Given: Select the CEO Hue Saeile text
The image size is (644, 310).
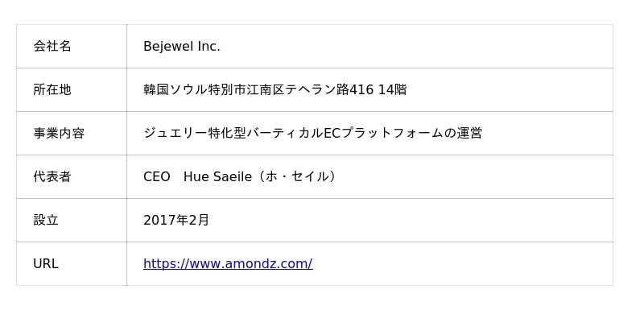Looking at the screenshot, I should click(x=197, y=177).
